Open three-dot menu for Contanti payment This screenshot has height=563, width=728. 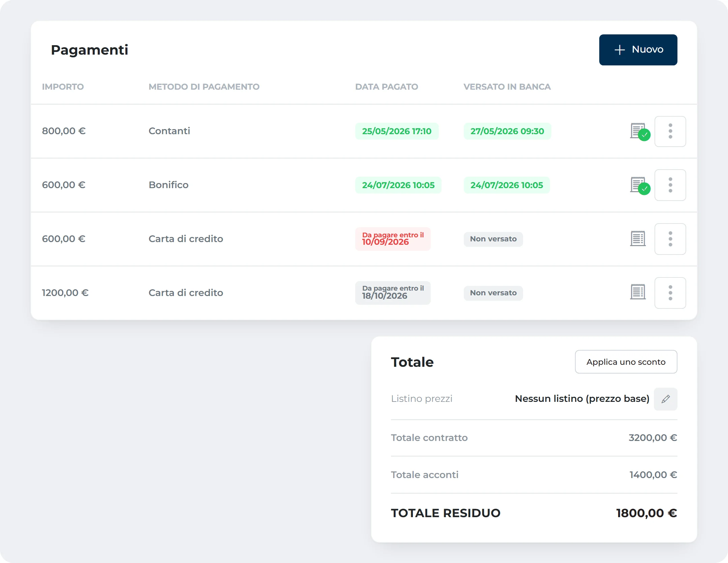pos(670,131)
